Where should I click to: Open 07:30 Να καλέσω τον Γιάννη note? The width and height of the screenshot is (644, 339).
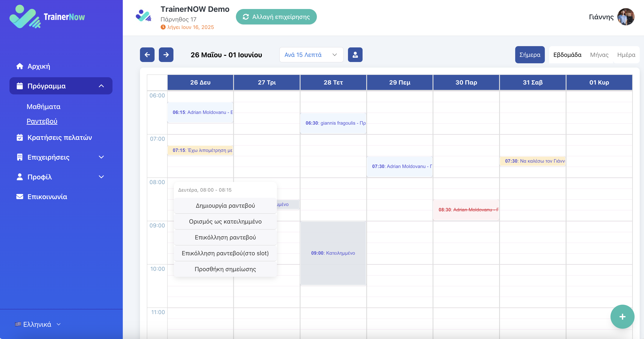533,161
